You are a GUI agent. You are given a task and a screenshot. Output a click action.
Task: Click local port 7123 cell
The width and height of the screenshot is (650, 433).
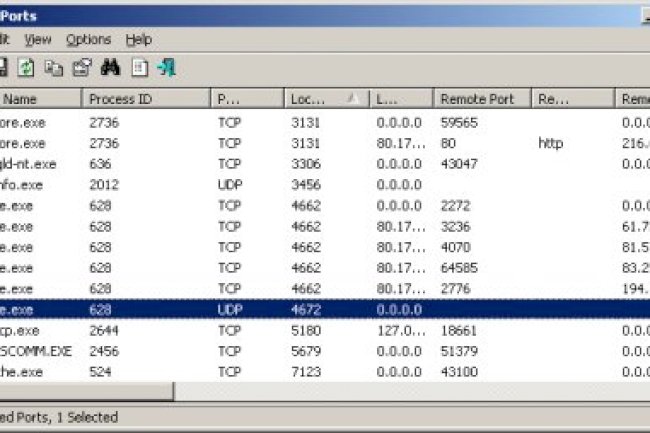click(x=306, y=372)
